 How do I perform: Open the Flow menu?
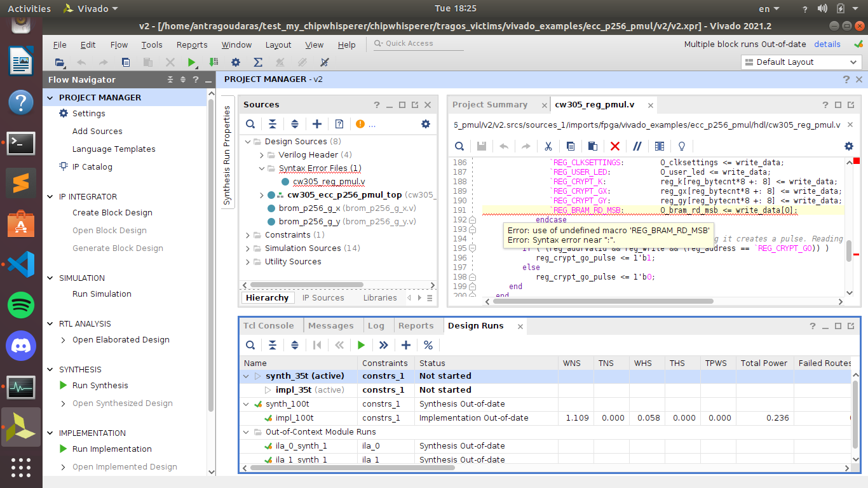click(119, 44)
